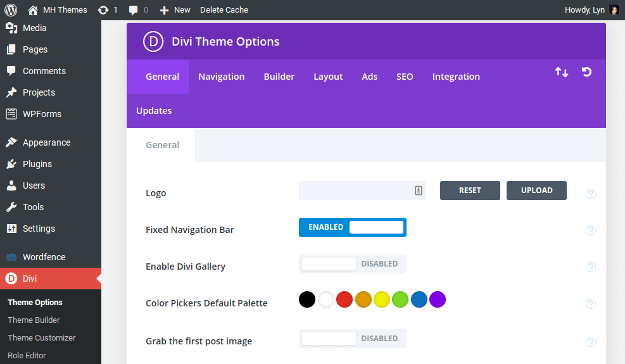Image resolution: width=625 pixels, height=364 pixels.
Task: Click the UPLOAD logo button
Action: tap(536, 191)
